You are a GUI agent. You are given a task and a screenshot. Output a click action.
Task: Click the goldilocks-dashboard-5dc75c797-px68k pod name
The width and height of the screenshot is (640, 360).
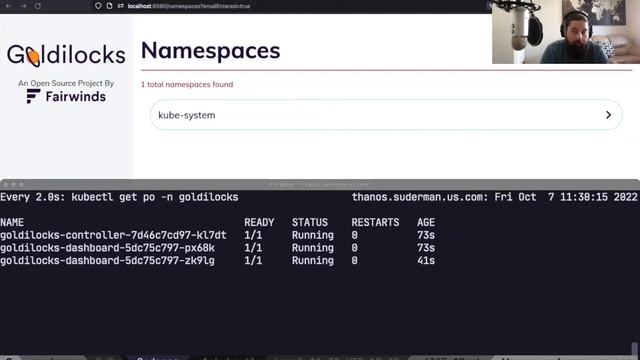(107, 248)
